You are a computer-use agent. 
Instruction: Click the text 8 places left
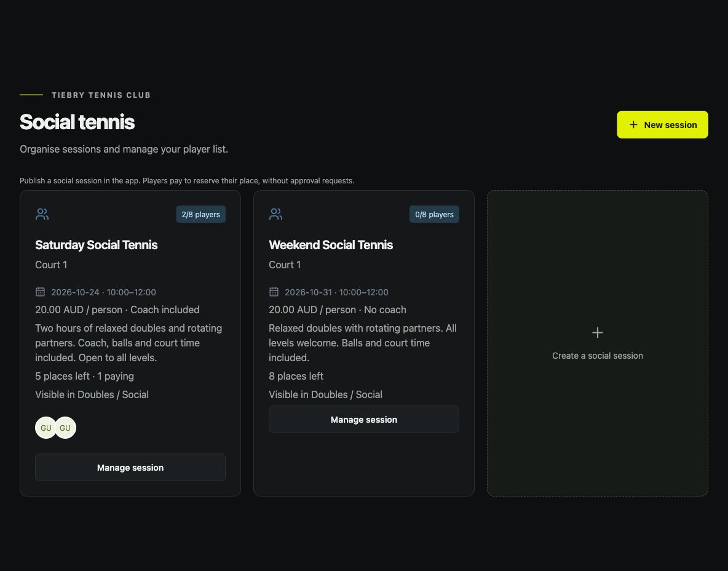coord(296,377)
